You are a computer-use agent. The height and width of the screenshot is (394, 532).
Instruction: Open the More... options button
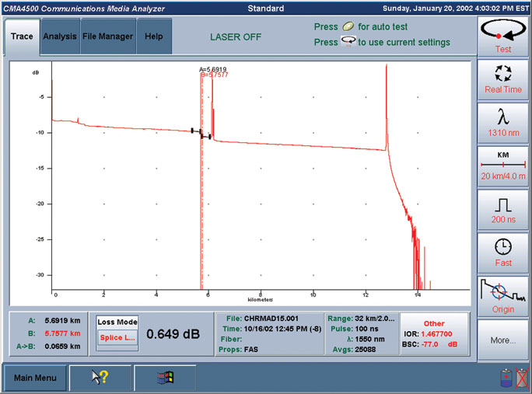503,340
